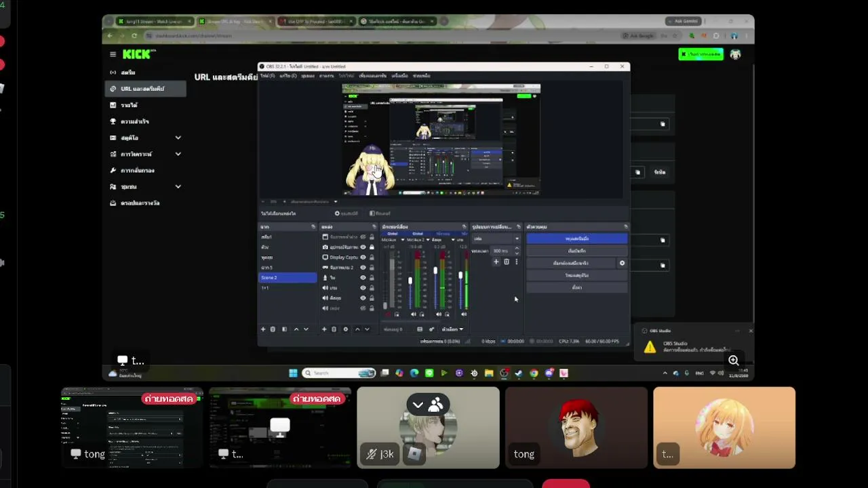Reload the Kick dashboard page in the browser
The image size is (868, 488).
[x=134, y=36]
